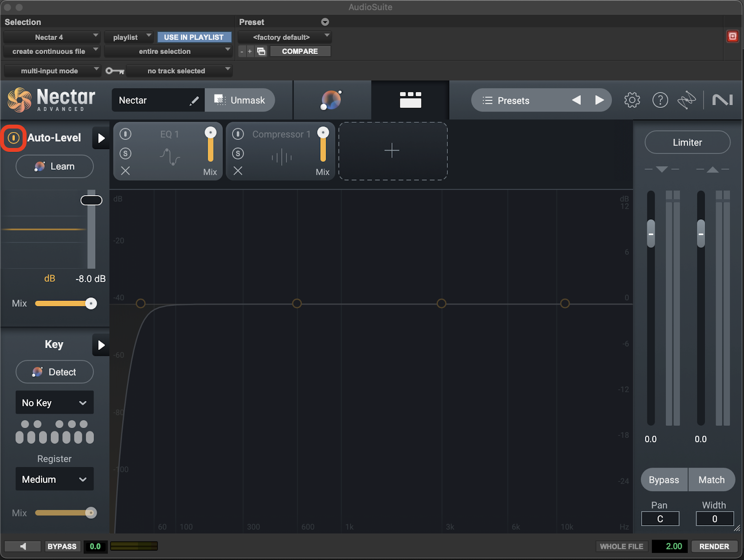Toggle the Limiter button

click(x=687, y=142)
